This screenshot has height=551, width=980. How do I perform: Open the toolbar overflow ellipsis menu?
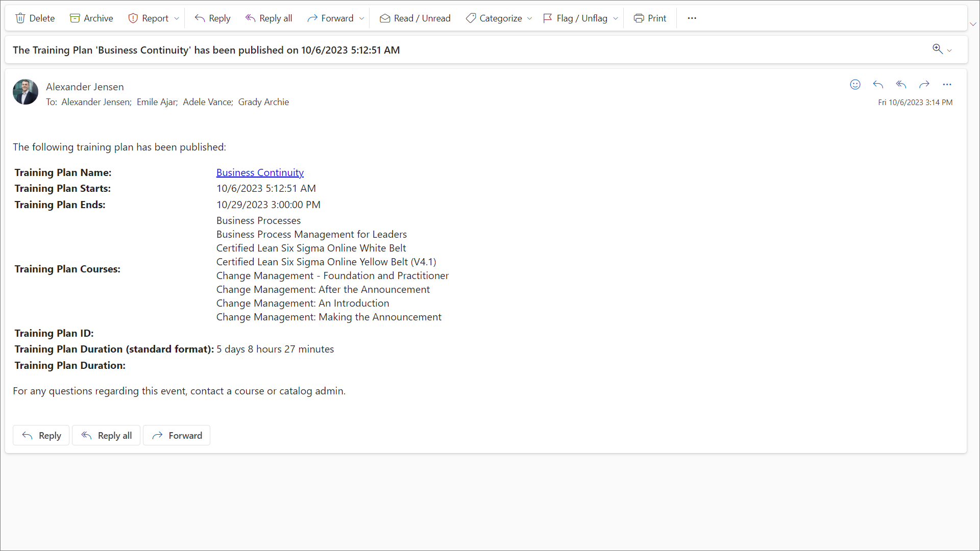tap(692, 18)
